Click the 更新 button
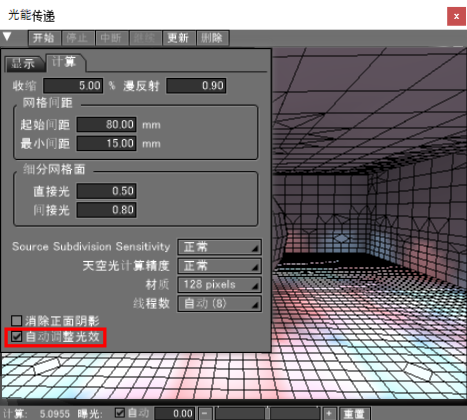Screen dimensions: 467x420 (179, 38)
